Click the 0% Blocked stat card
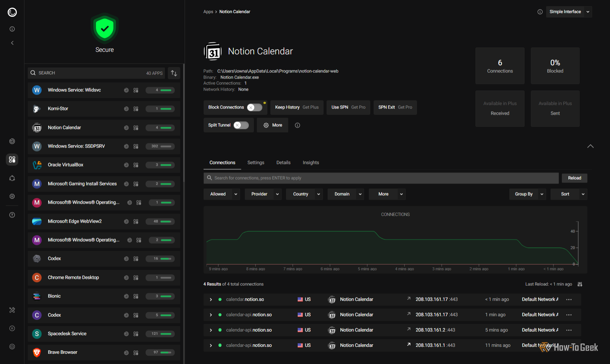This screenshot has width=610, height=364. (x=555, y=66)
